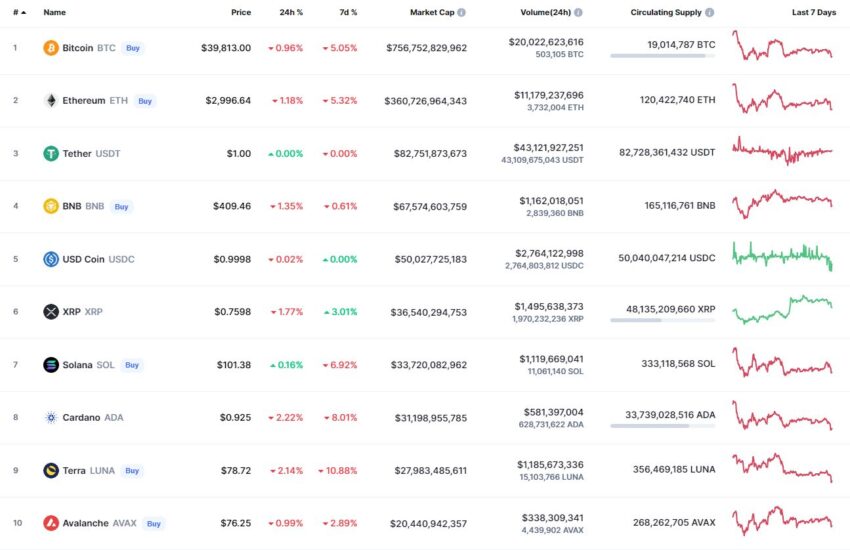Screen dimensions: 850x550
Task: Open the Volume(24h) info icon
Action: [578, 12]
